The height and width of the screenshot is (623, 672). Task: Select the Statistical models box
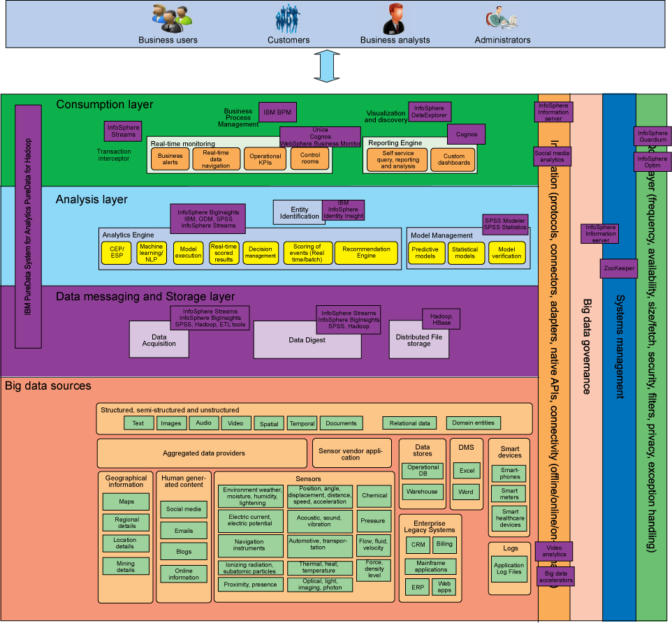[x=465, y=253]
